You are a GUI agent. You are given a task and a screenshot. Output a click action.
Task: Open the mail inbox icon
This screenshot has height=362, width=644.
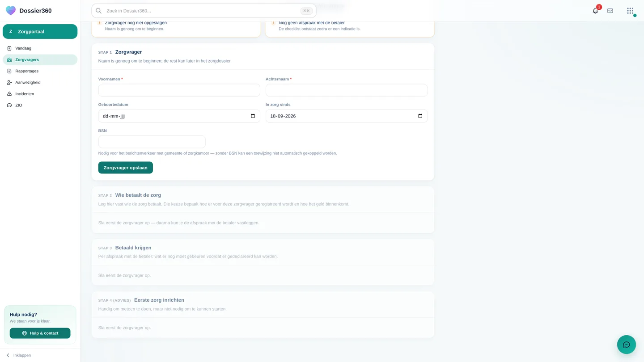pyautogui.click(x=610, y=11)
